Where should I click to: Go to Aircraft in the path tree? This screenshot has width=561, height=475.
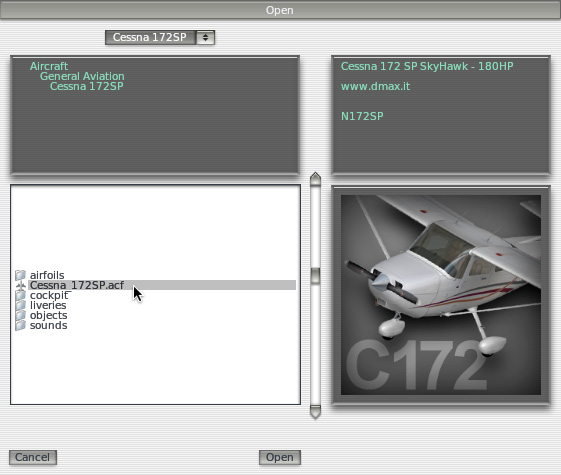(49, 66)
